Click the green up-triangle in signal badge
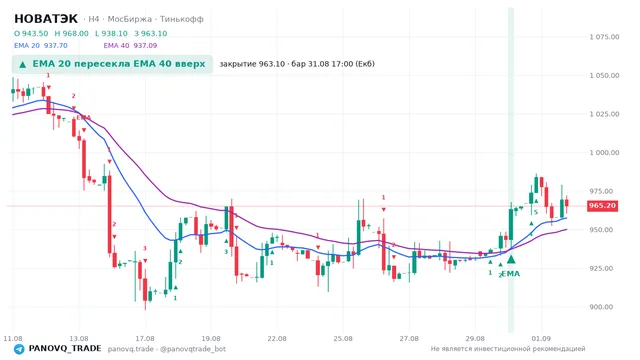 pos(23,64)
